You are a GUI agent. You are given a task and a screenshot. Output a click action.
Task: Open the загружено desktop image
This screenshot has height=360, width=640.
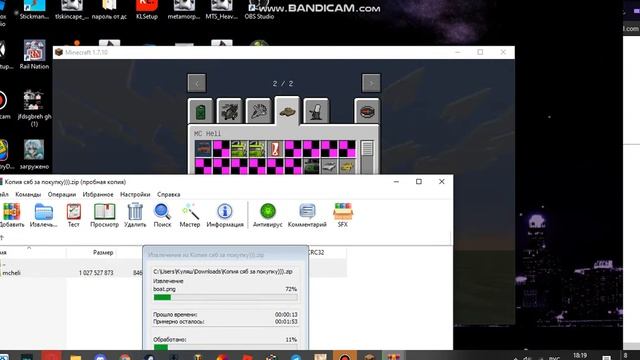click(34, 154)
